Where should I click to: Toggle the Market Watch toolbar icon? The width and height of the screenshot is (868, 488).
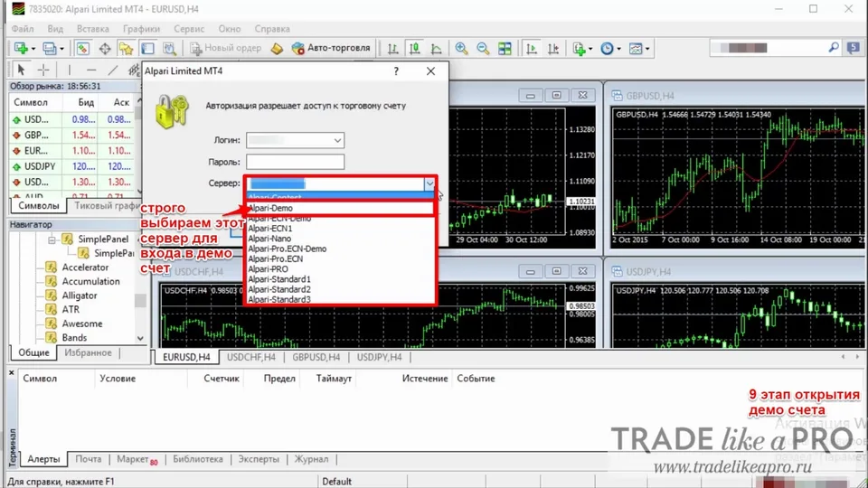click(x=82, y=48)
